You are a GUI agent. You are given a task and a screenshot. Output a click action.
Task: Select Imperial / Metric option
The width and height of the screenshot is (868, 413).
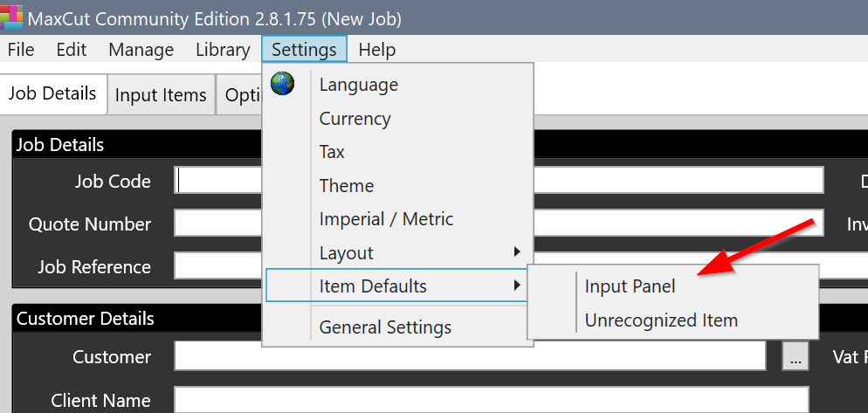(x=386, y=219)
